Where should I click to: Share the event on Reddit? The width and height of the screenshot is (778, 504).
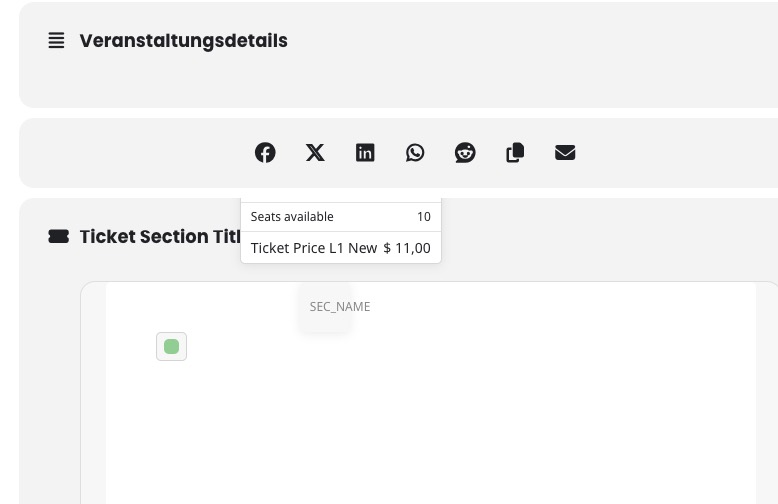pyautogui.click(x=465, y=153)
